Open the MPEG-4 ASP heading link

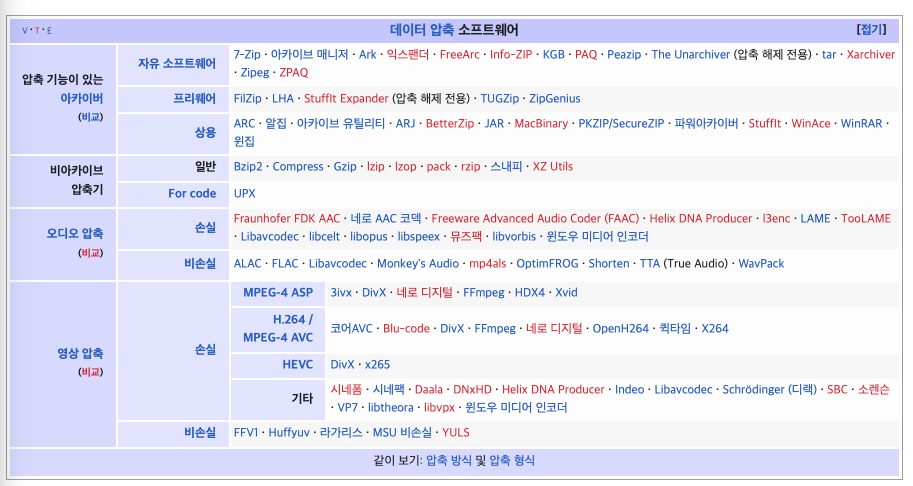click(278, 292)
